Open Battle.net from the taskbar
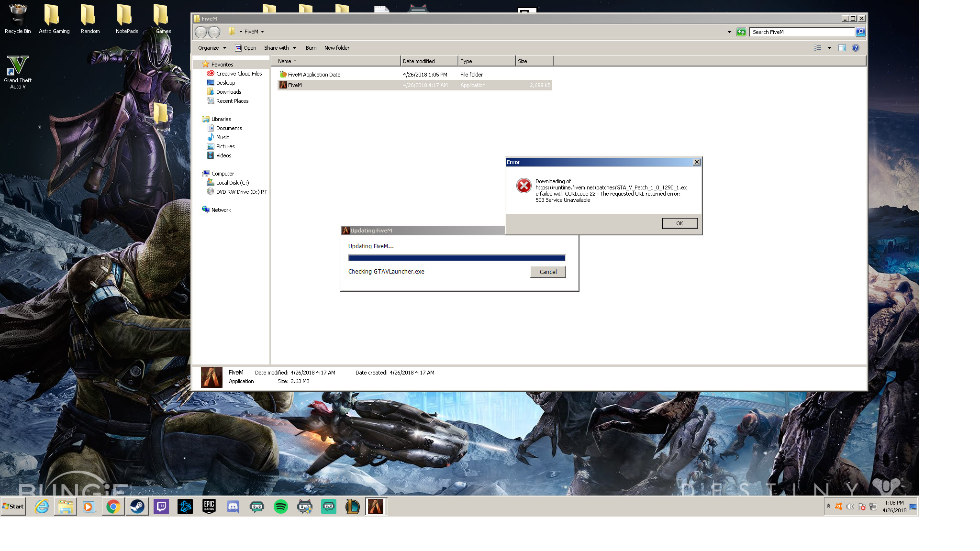The height and width of the screenshot is (551, 980). (x=185, y=507)
